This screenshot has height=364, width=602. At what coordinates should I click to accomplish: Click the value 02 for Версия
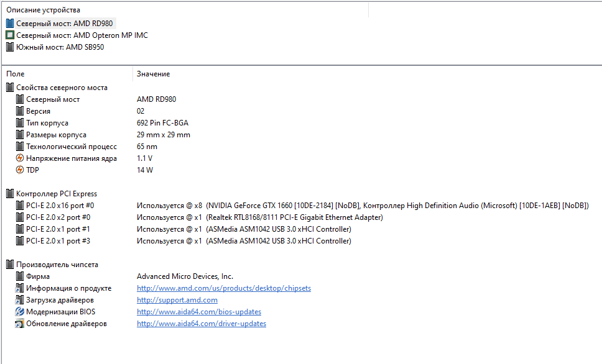pos(141,111)
